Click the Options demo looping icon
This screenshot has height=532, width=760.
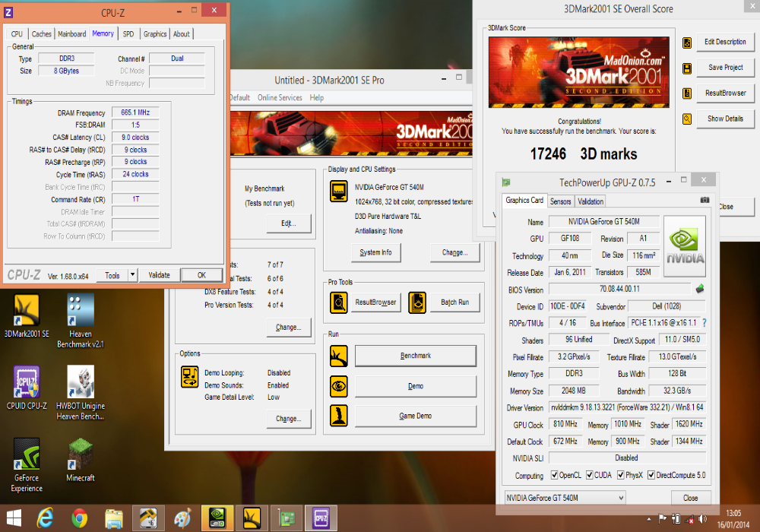[189, 377]
